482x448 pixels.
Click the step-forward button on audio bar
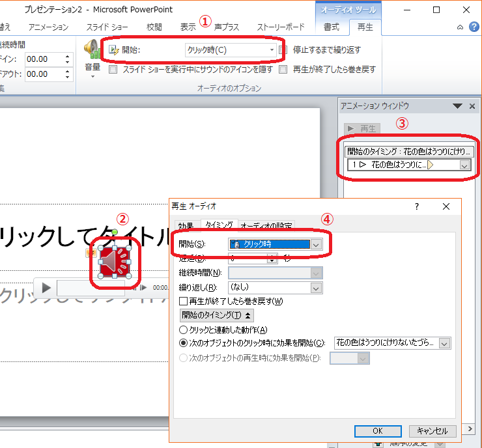point(143,288)
